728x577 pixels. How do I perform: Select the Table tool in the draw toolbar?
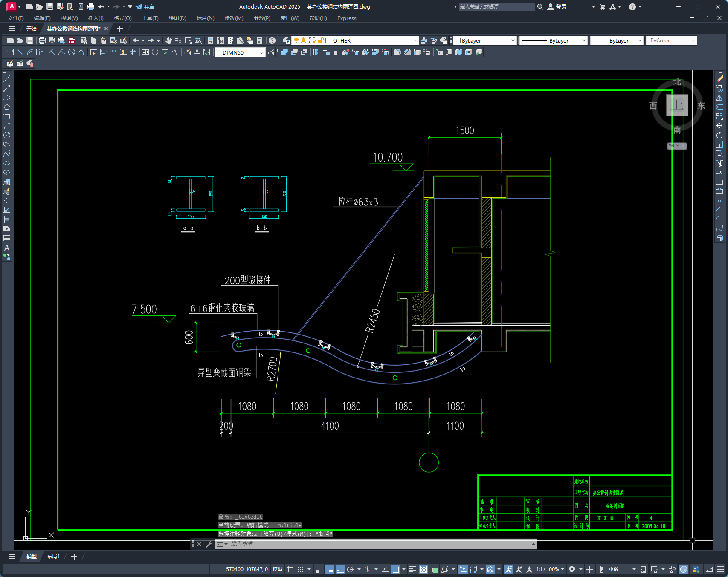[7, 238]
